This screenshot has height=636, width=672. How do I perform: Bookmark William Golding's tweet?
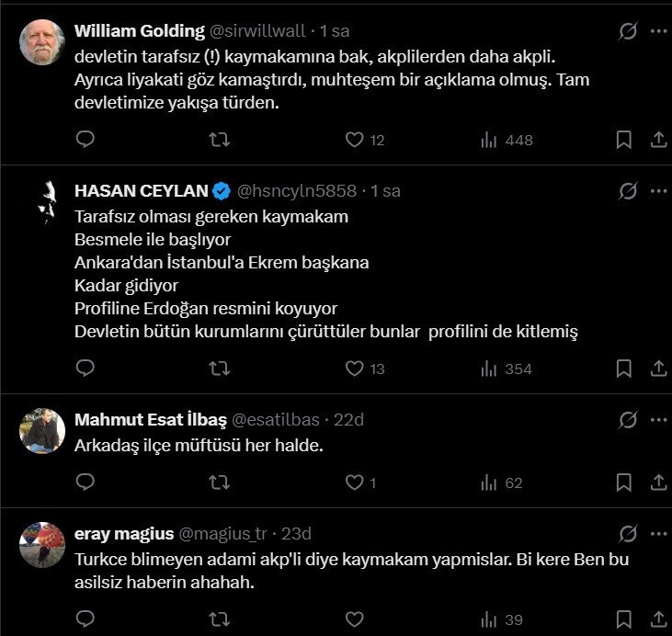pyautogui.click(x=623, y=140)
